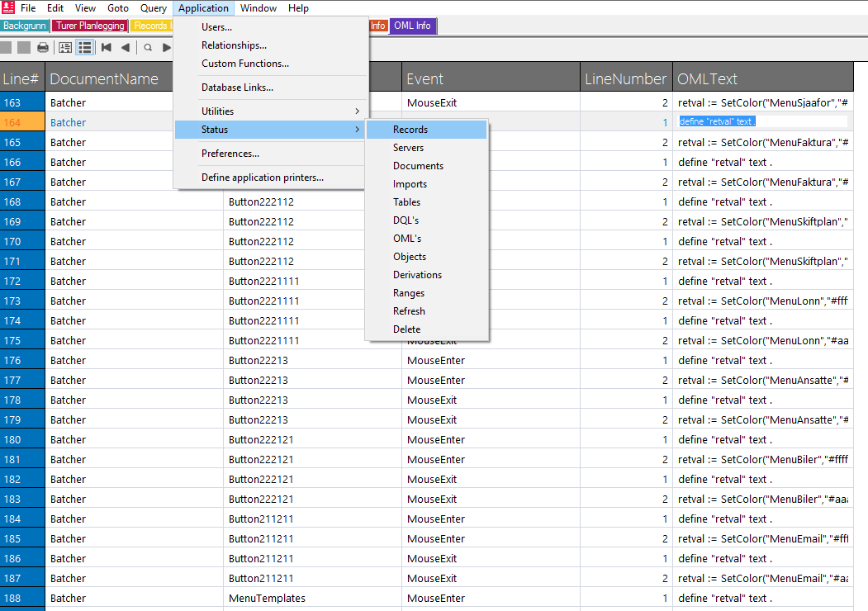
Task: Select Imports in Status submenu
Action: 427,184
